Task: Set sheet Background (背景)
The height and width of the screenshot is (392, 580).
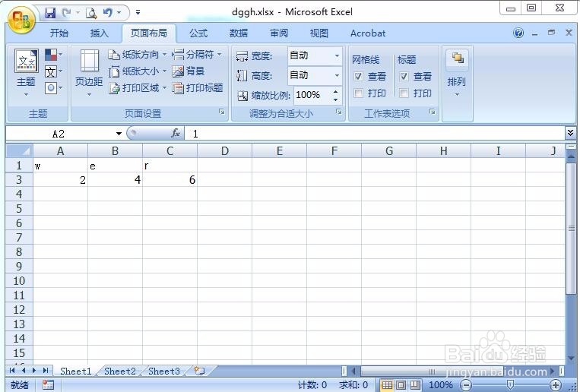Action: tap(189, 71)
